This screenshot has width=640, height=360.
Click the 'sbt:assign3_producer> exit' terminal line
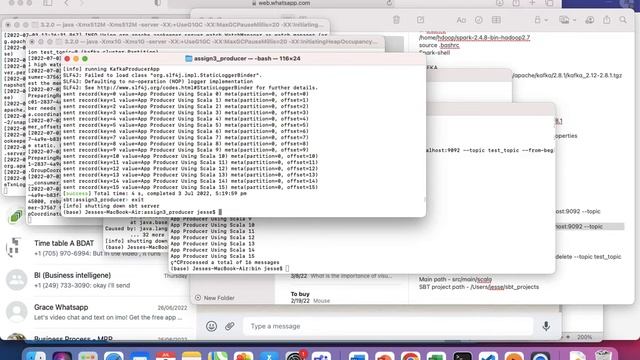tap(103, 200)
